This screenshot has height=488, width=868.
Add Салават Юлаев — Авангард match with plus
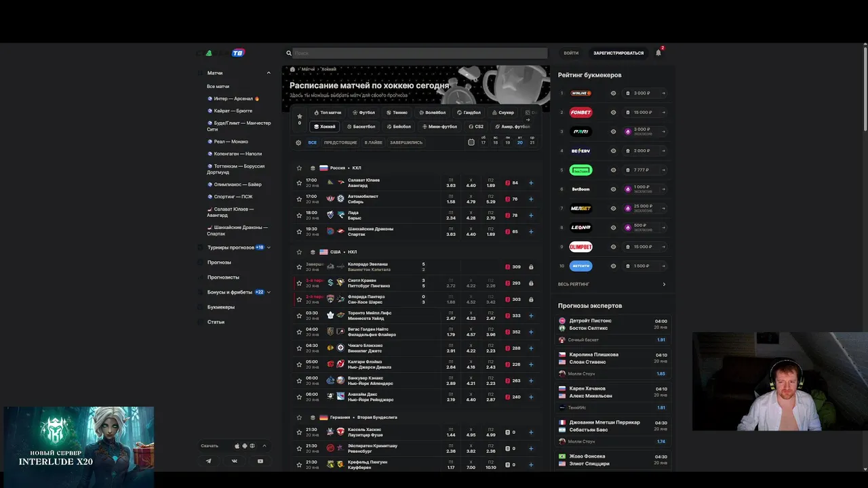coord(531,183)
